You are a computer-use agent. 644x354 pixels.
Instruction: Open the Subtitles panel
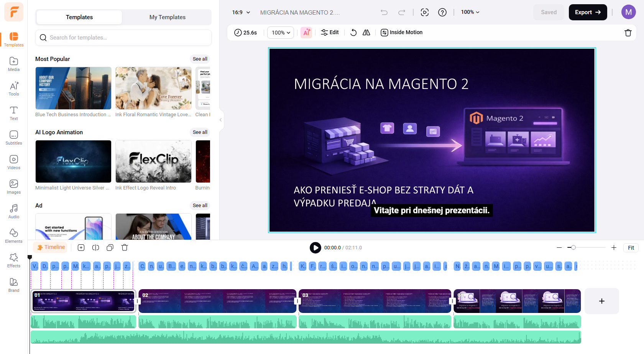click(13, 138)
